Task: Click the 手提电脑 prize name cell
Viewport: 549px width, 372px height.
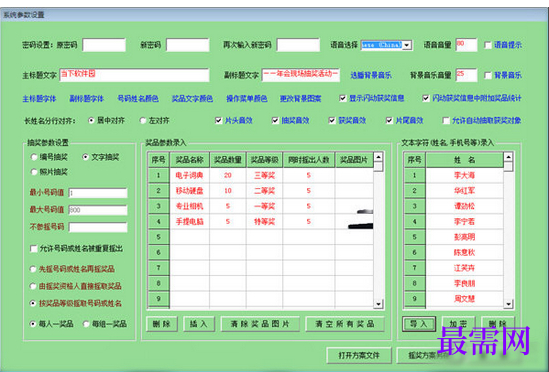Action: (190, 221)
